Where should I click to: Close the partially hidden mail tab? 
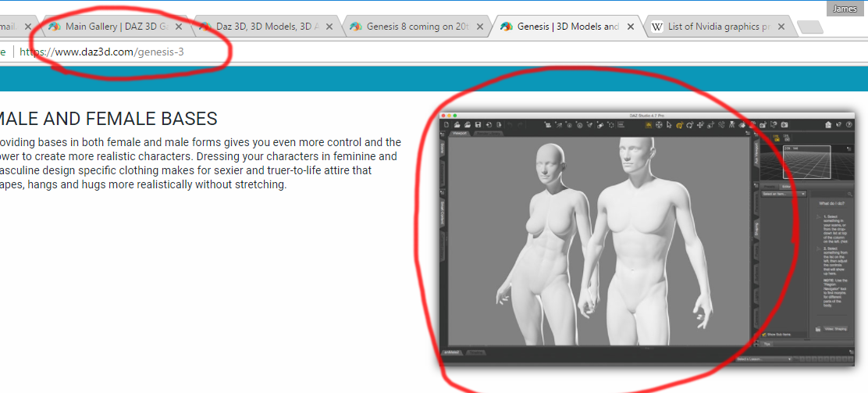[28, 26]
